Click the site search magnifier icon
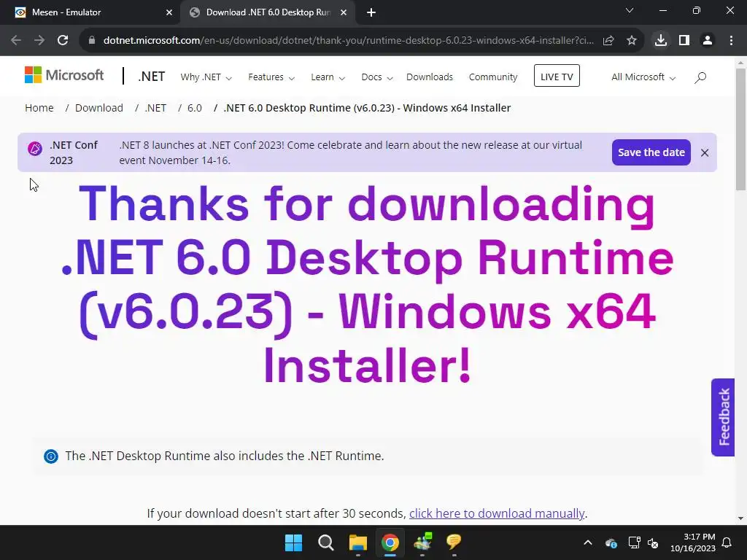Screen dimensions: 747x560 pyautogui.click(x=700, y=77)
